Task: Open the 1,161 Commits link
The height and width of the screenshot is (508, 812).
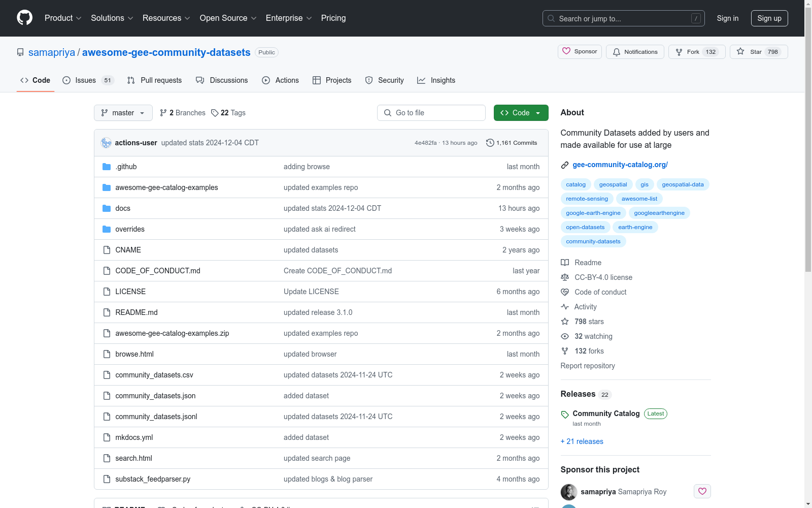Action: coord(512,143)
